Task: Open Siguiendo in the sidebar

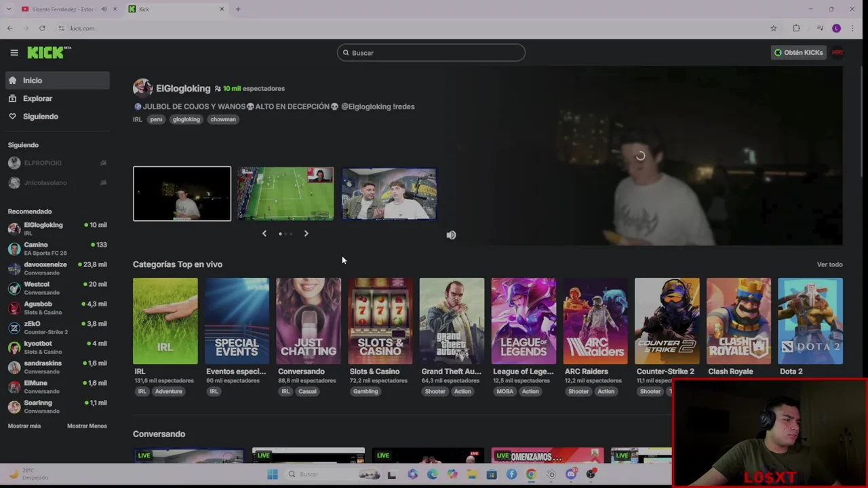Action: pos(58,117)
